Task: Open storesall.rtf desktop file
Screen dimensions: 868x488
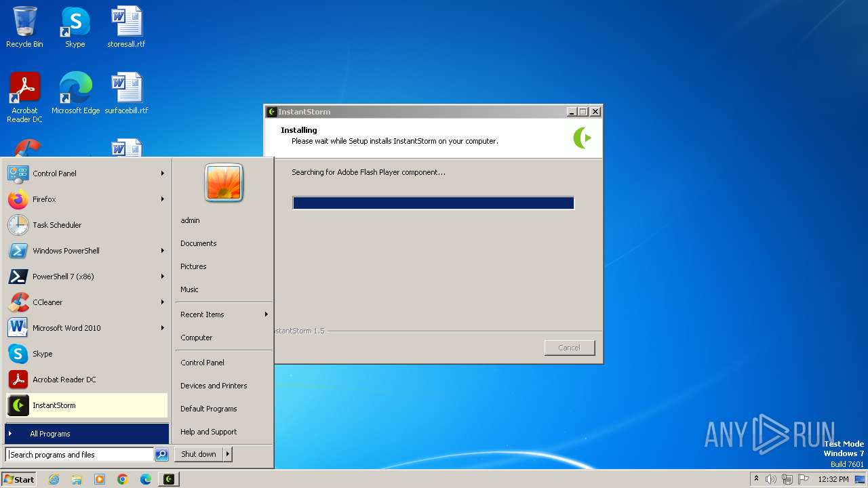Action: click(x=126, y=27)
